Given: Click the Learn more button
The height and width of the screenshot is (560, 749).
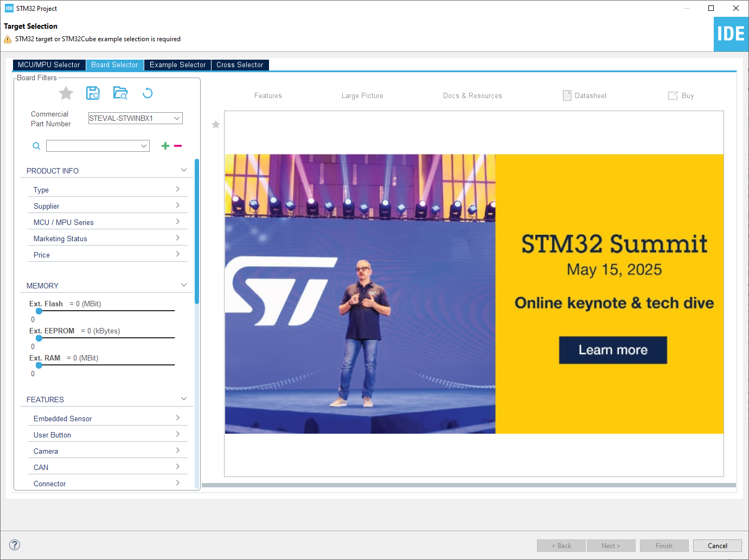Looking at the screenshot, I should [612, 350].
